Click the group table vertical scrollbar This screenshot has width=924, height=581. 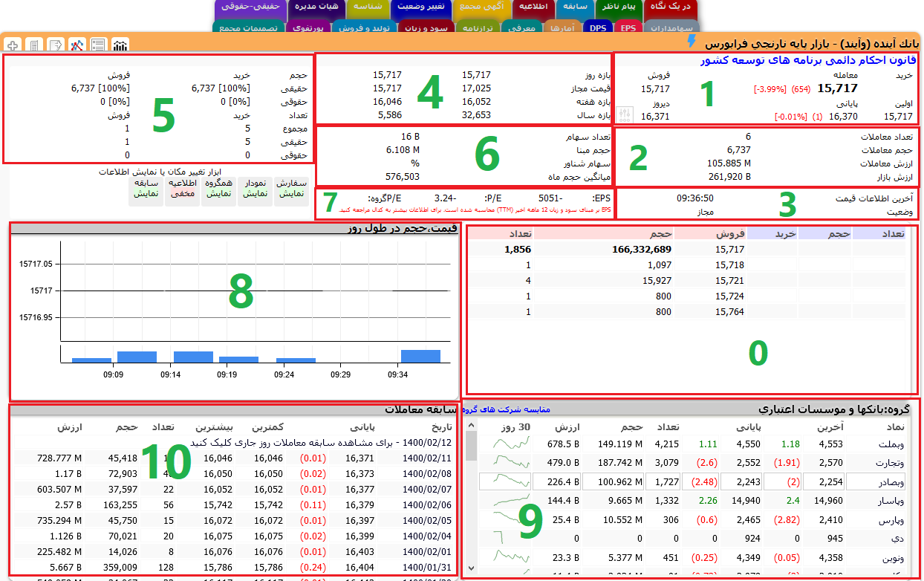point(470,505)
